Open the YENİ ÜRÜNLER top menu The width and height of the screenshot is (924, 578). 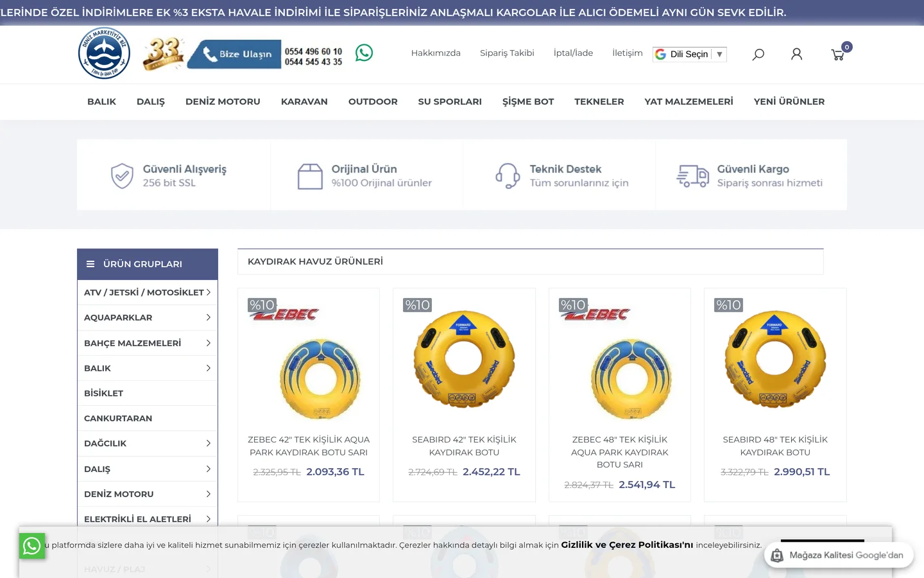[789, 101]
